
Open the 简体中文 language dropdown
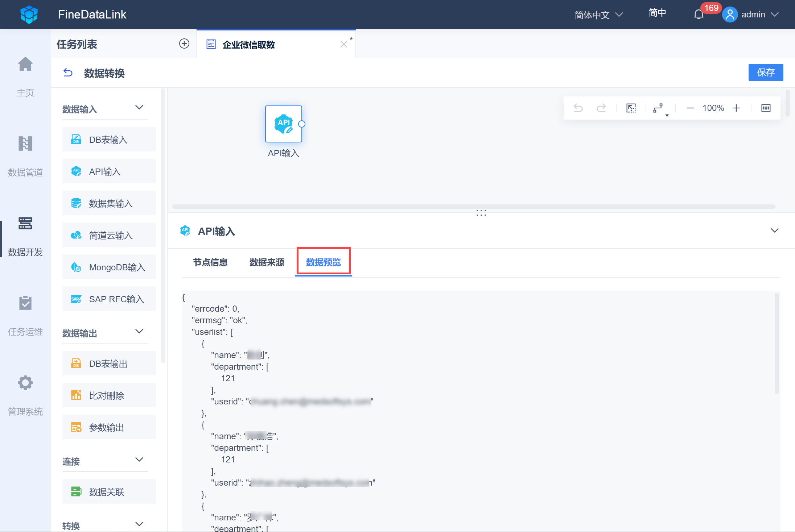(598, 15)
